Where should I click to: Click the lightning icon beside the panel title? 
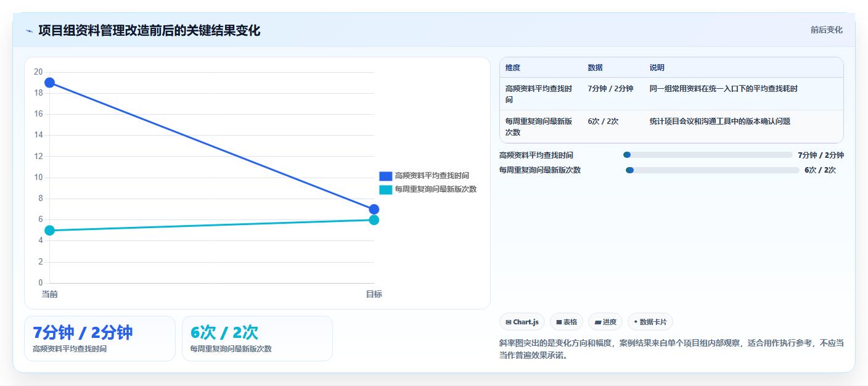29,31
